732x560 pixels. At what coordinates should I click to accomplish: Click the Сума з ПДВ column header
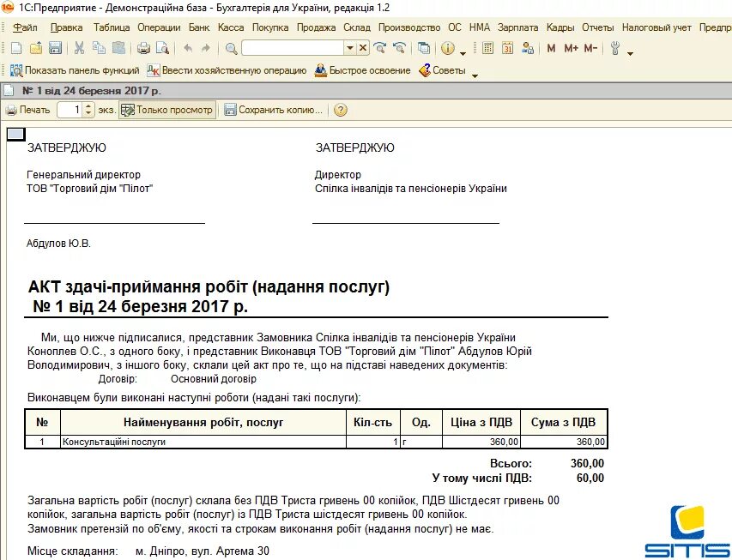click(564, 422)
